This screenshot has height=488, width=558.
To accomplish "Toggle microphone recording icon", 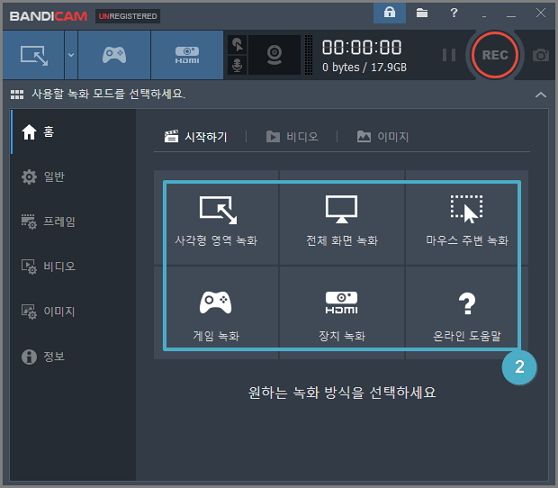I will [237, 65].
